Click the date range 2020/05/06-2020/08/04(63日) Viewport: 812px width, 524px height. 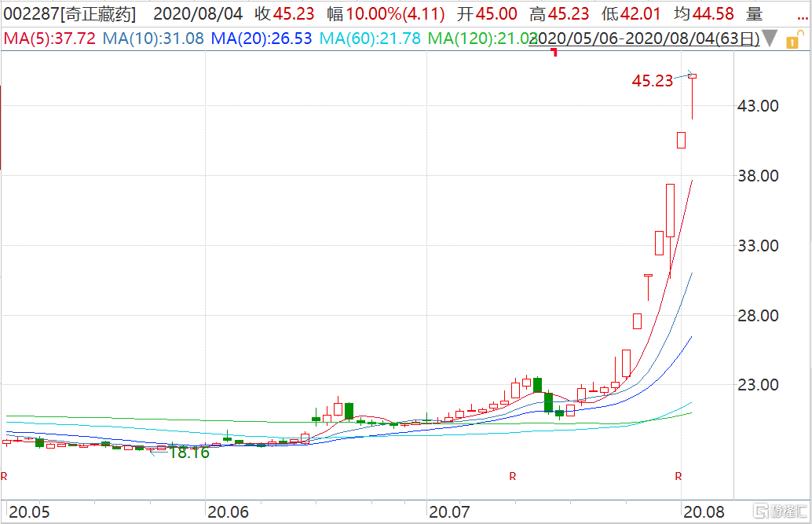pos(644,38)
